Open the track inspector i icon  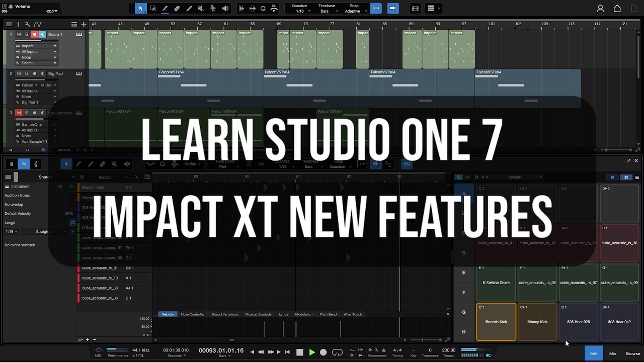[18, 24]
